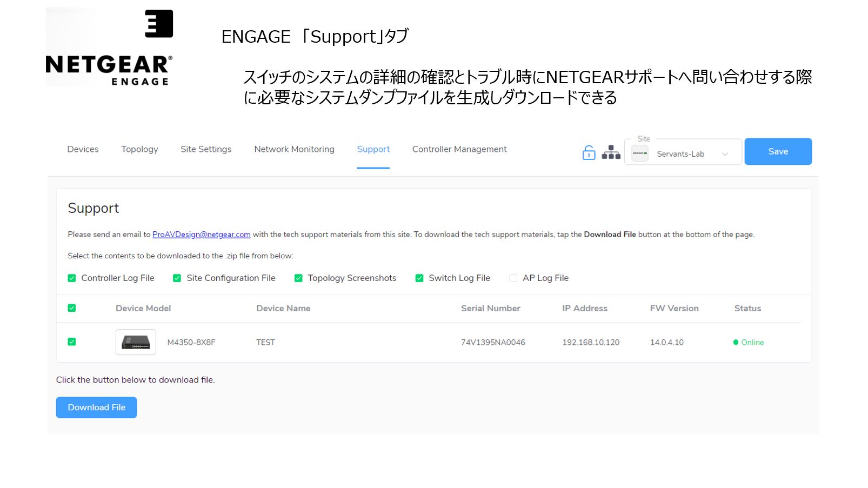This screenshot has width=868, height=488.
Task: Click the Netgear site logo icon
Action: click(640, 153)
